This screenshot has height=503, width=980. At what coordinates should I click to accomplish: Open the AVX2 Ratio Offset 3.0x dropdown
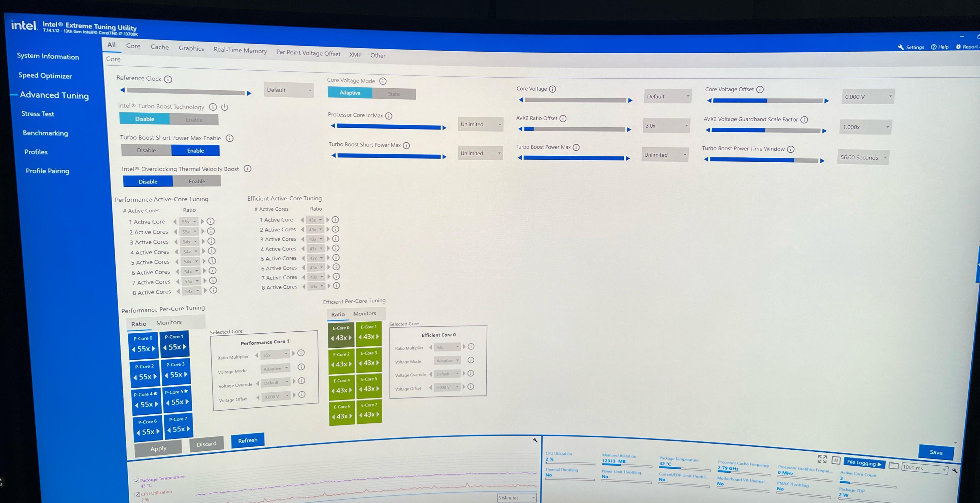pyautogui.click(x=667, y=126)
